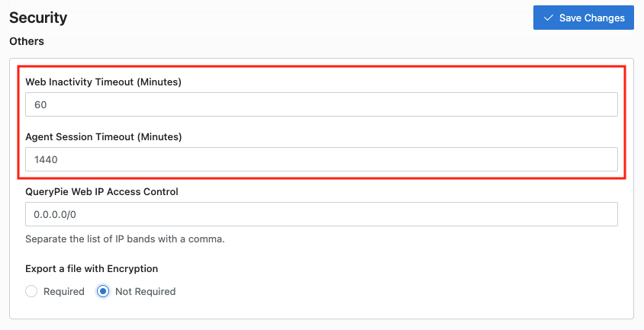Click the "Not Required" option label text

(146, 291)
